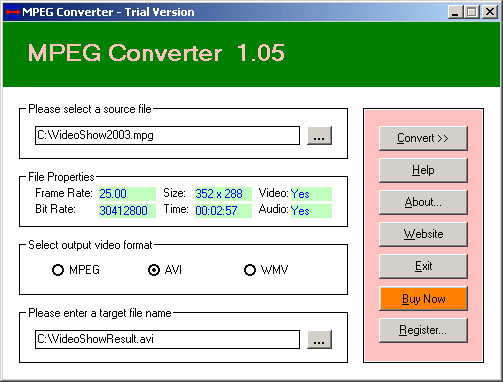This screenshot has height=382, width=503.
Task: Select MPEG output format
Action: point(76,270)
